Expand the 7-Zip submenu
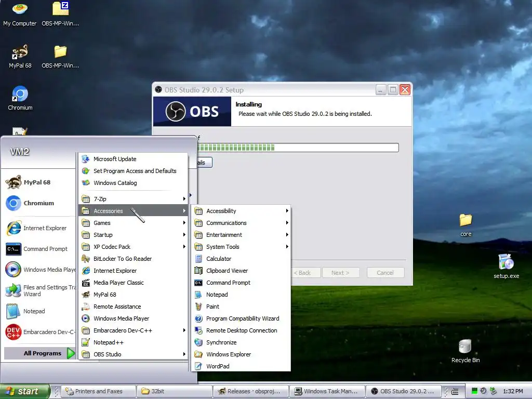 [134, 199]
